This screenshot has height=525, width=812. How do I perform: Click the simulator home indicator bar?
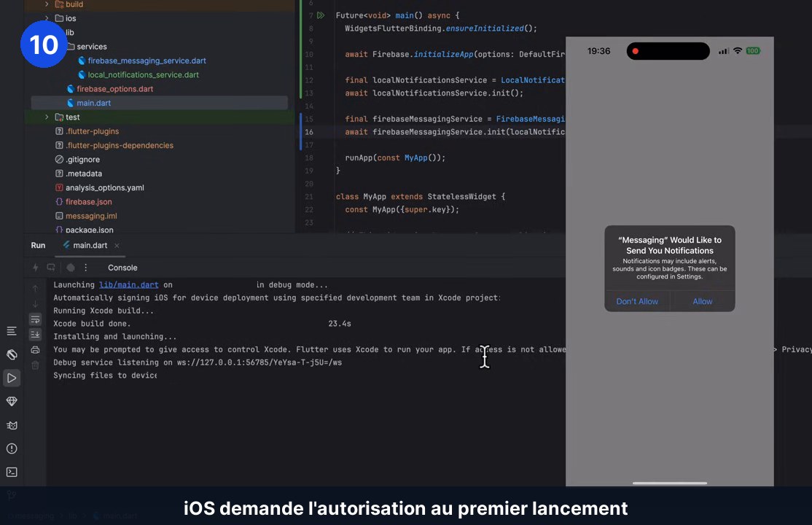[x=670, y=483]
